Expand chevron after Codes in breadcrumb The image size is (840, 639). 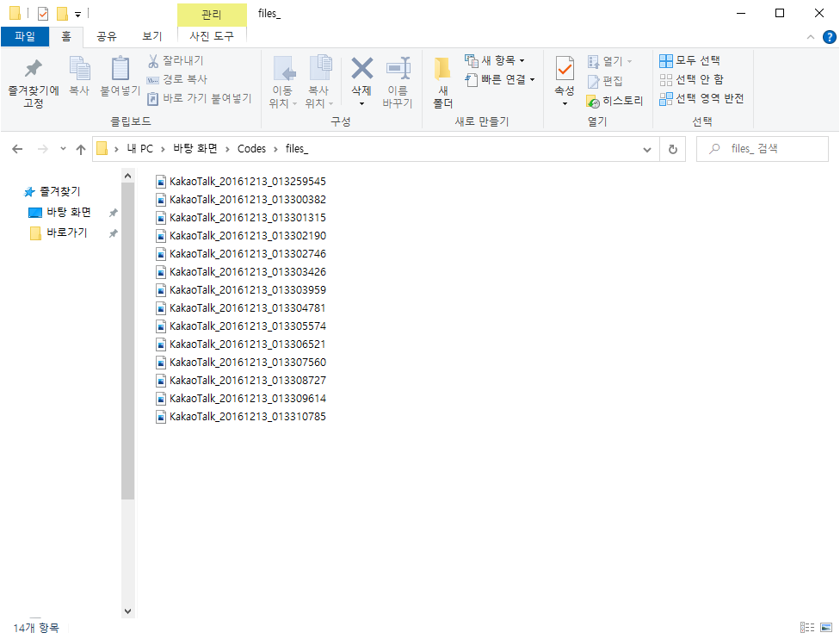coord(275,149)
